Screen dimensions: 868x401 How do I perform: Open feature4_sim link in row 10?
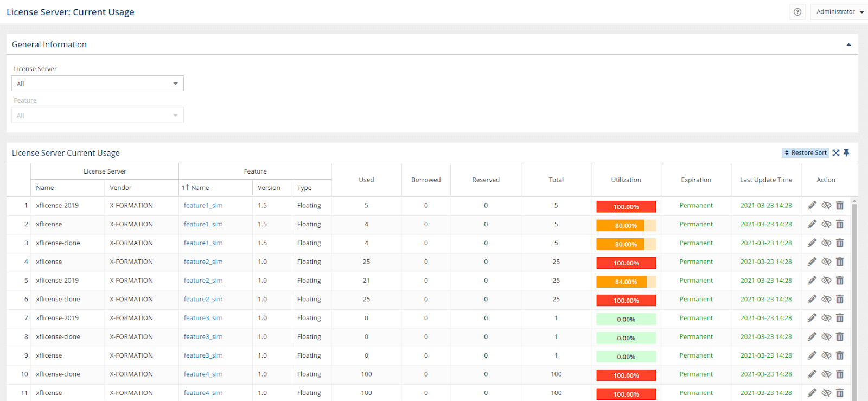[203, 374]
